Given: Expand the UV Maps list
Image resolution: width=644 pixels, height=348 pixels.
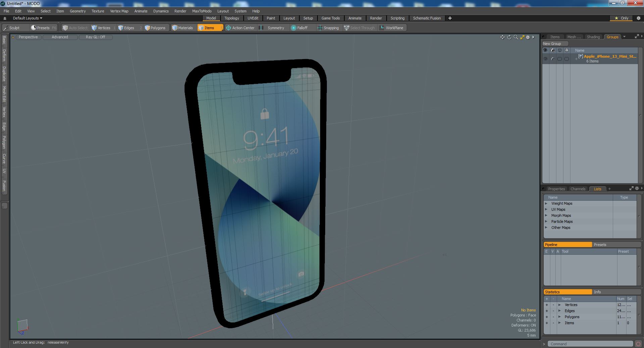Looking at the screenshot, I should [x=546, y=209].
